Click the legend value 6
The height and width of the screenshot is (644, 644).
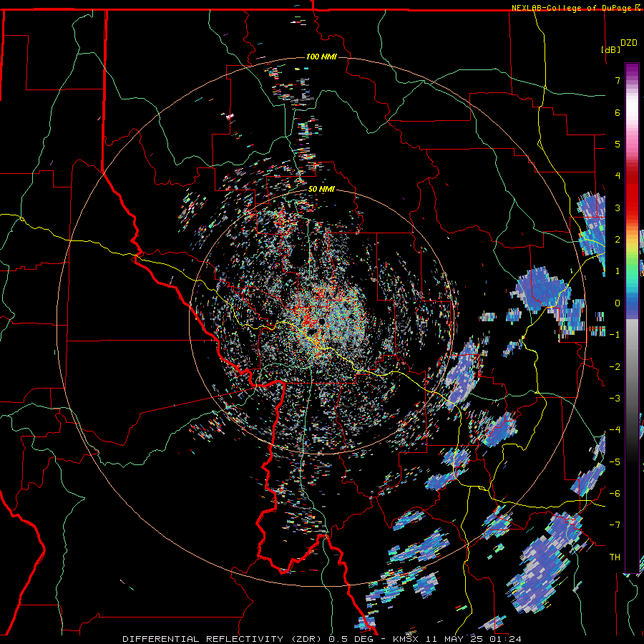click(618, 112)
